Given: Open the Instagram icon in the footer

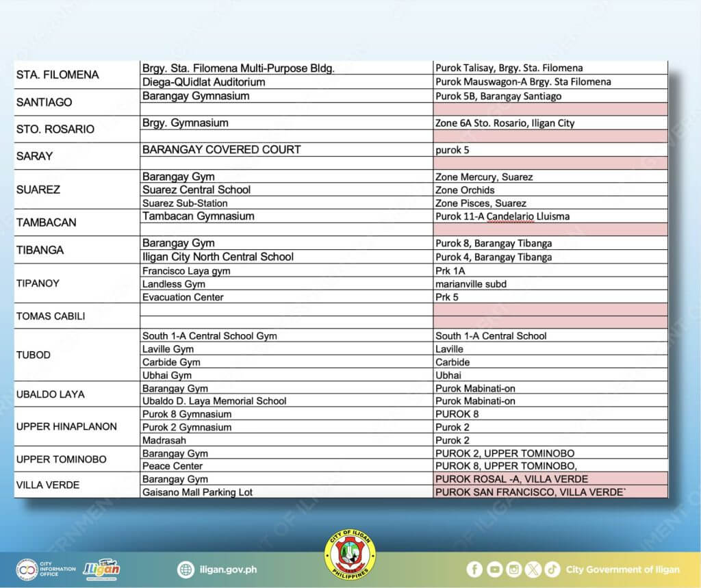Looking at the screenshot, I should coord(513,570).
